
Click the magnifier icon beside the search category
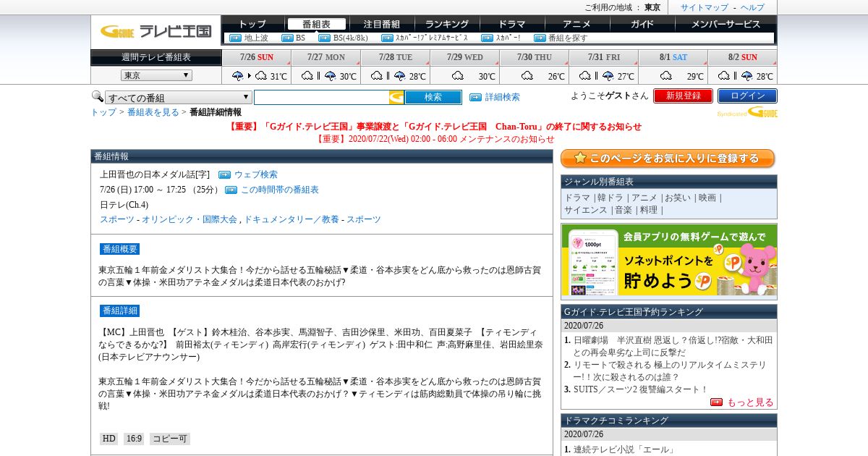tap(97, 96)
